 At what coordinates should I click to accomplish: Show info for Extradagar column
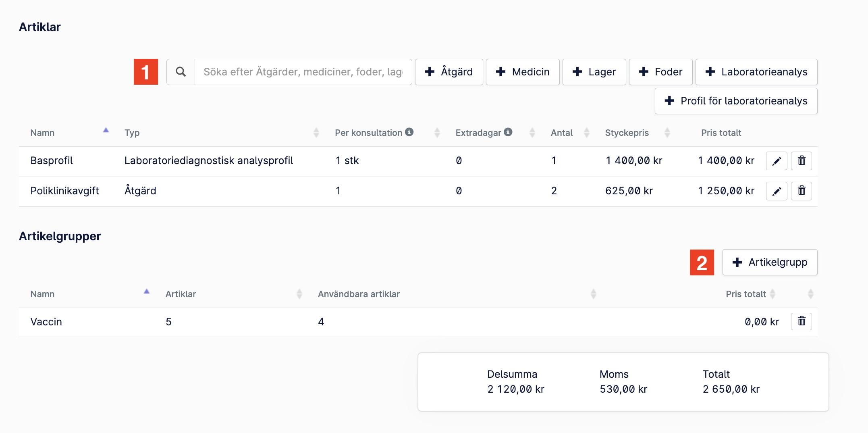pyautogui.click(x=508, y=132)
